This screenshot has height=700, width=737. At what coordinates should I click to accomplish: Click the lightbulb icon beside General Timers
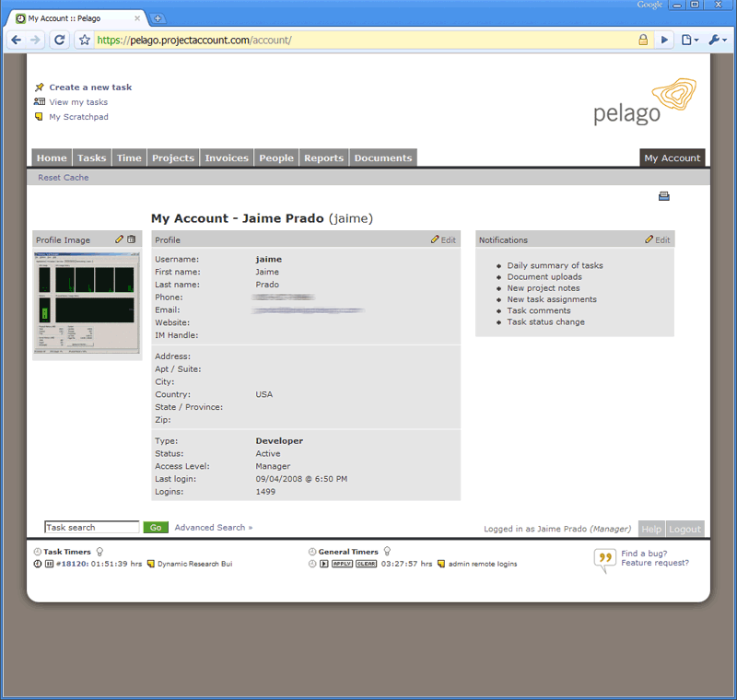click(x=387, y=552)
